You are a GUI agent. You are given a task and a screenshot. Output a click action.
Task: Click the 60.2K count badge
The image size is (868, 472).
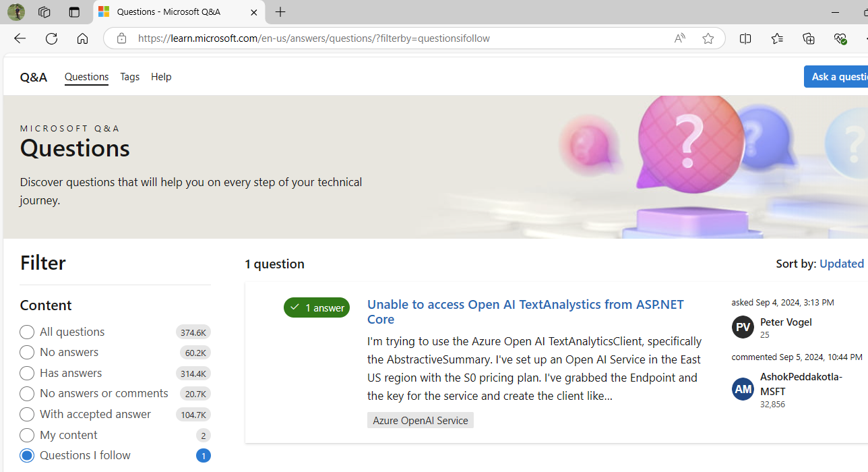pos(195,353)
